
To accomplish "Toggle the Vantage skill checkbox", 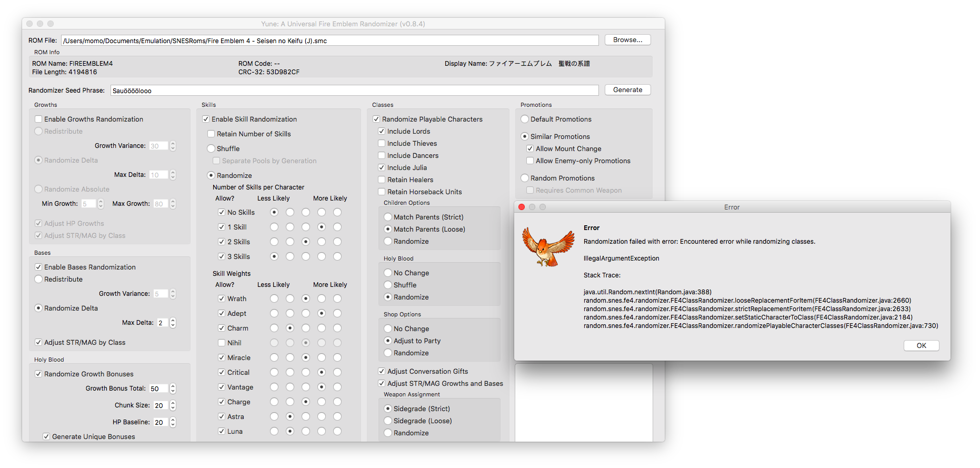I will [222, 387].
